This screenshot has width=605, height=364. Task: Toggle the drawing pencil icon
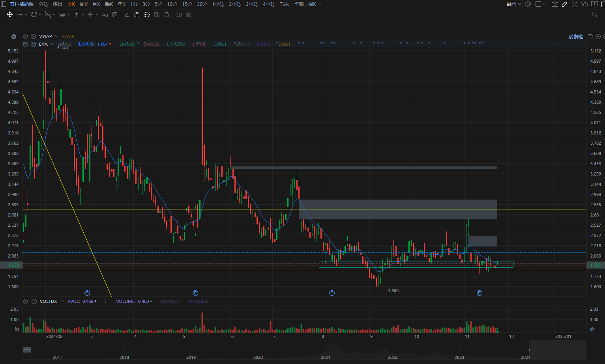tap(565, 4)
